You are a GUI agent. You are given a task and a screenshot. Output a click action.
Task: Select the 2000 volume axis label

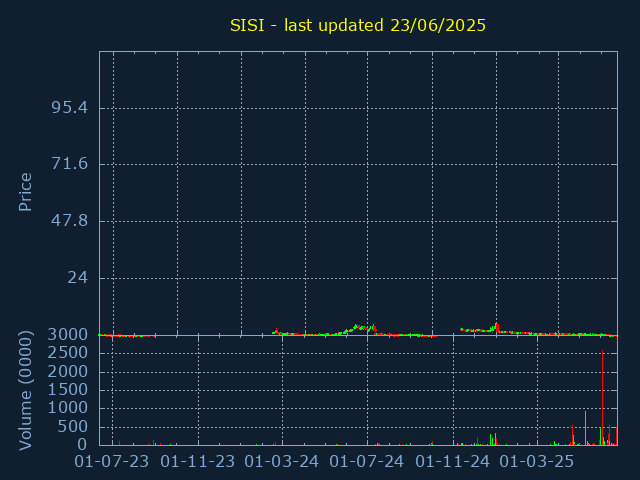pyautogui.click(x=68, y=372)
